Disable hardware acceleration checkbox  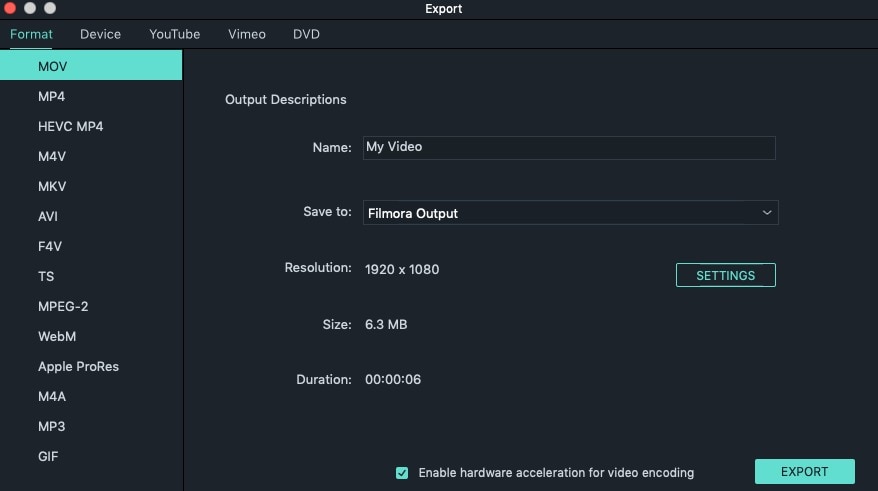[402, 473]
